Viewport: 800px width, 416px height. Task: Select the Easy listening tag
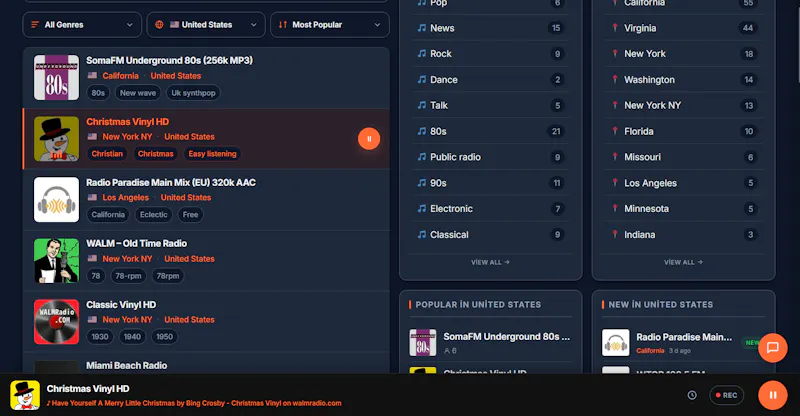pos(212,154)
